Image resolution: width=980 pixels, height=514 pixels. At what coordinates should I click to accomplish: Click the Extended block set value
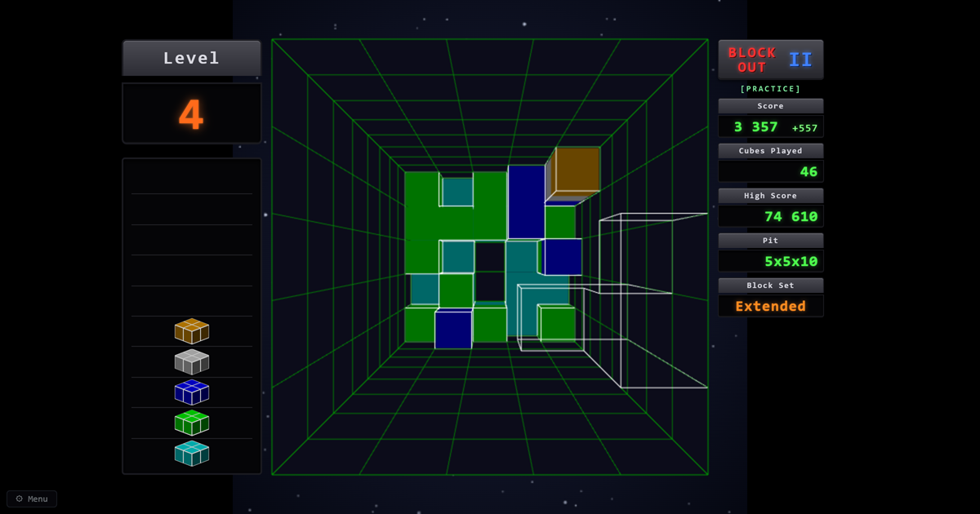tap(770, 306)
